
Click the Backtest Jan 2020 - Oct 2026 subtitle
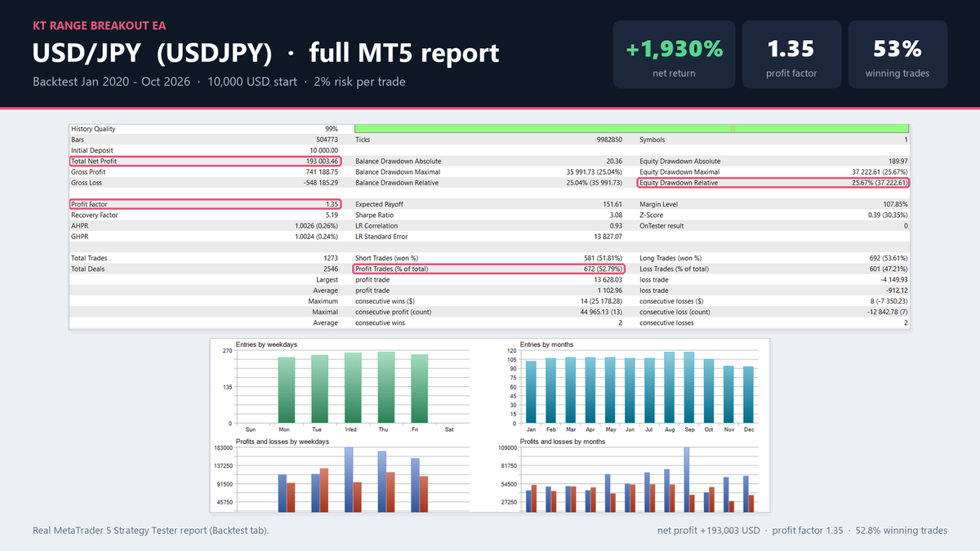click(219, 82)
